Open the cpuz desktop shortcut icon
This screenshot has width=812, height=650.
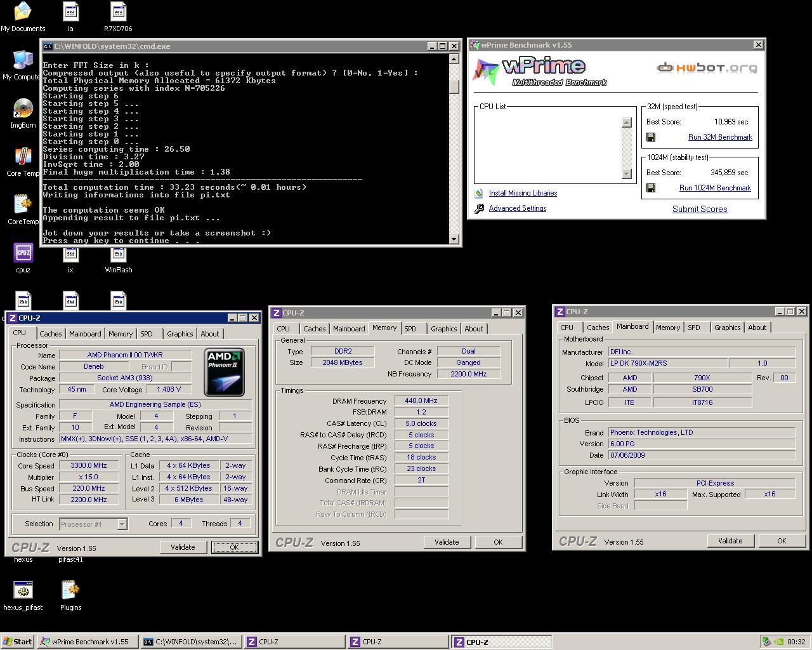pos(23,253)
